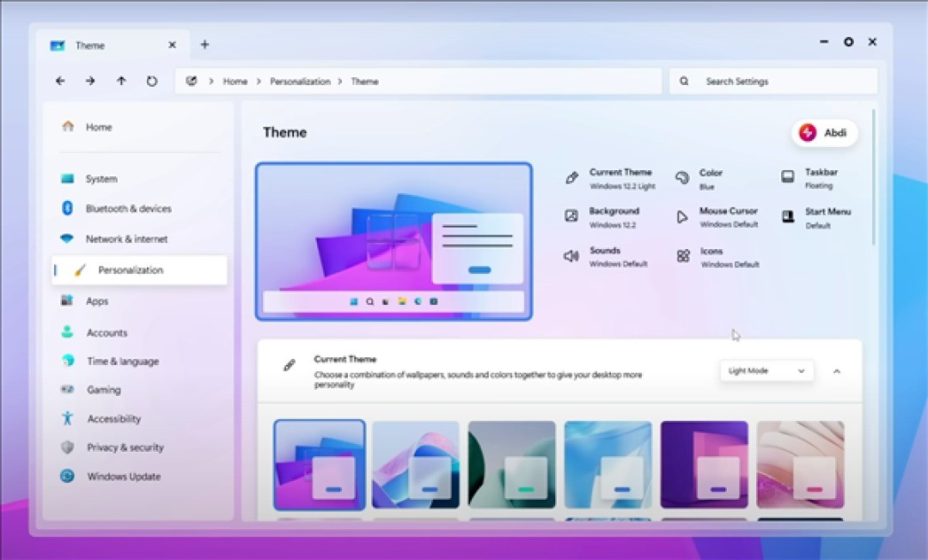Select Accessibility in the sidebar

113,419
